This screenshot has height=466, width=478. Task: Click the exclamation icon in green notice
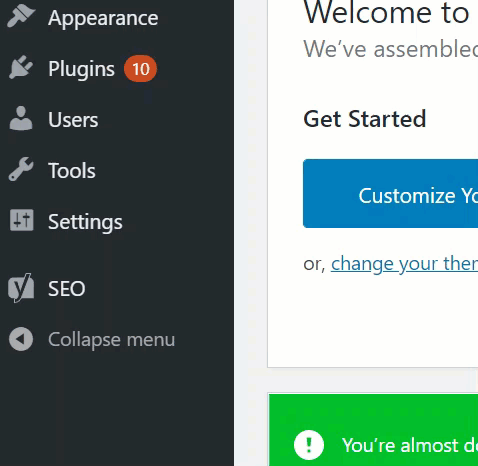coord(309,445)
